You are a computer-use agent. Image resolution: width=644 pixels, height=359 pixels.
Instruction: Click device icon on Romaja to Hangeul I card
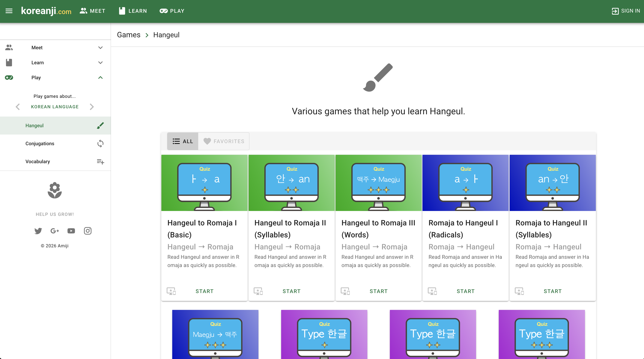(432, 291)
